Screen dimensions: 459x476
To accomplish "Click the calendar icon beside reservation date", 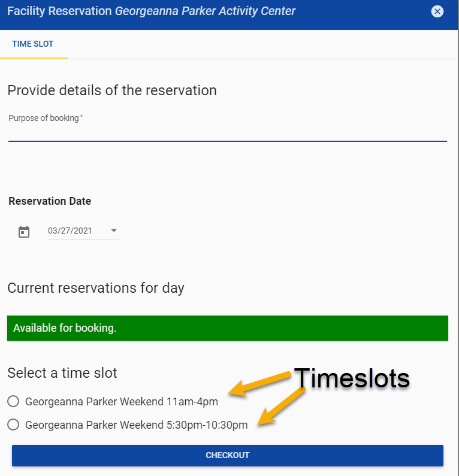I will 24,232.
